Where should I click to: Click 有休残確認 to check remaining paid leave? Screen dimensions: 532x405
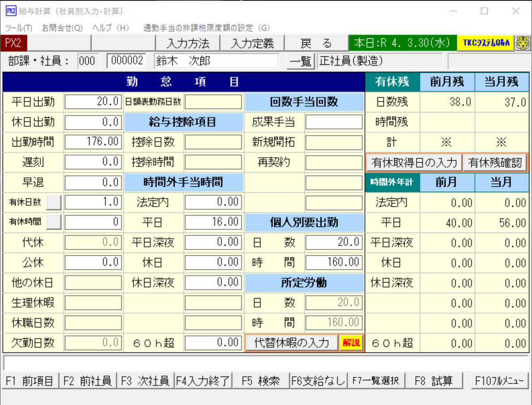[x=495, y=163]
